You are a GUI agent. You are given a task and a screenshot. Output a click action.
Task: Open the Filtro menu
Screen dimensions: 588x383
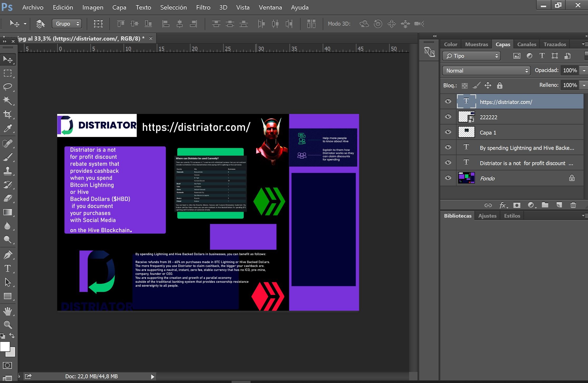(x=203, y=7)
